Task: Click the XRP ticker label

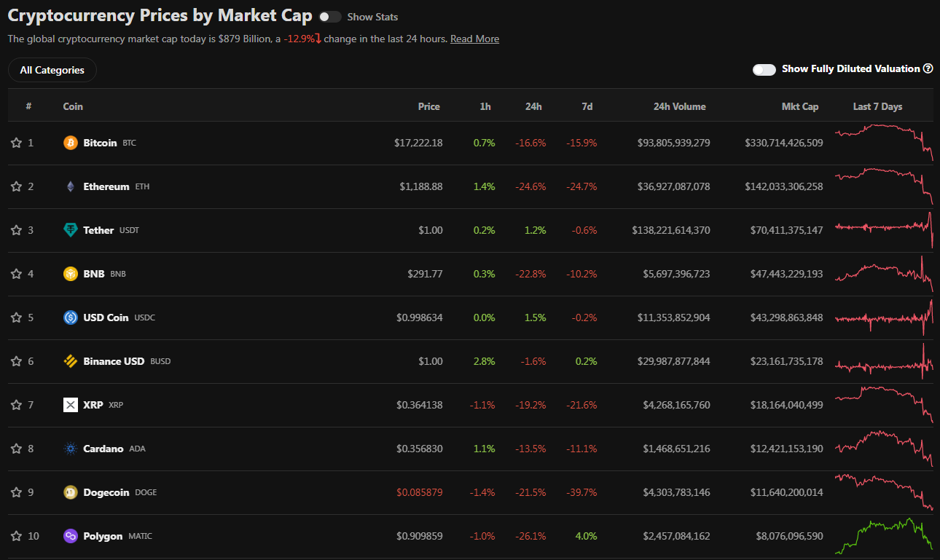Action: pyautogui.click(x=116, y=405)
